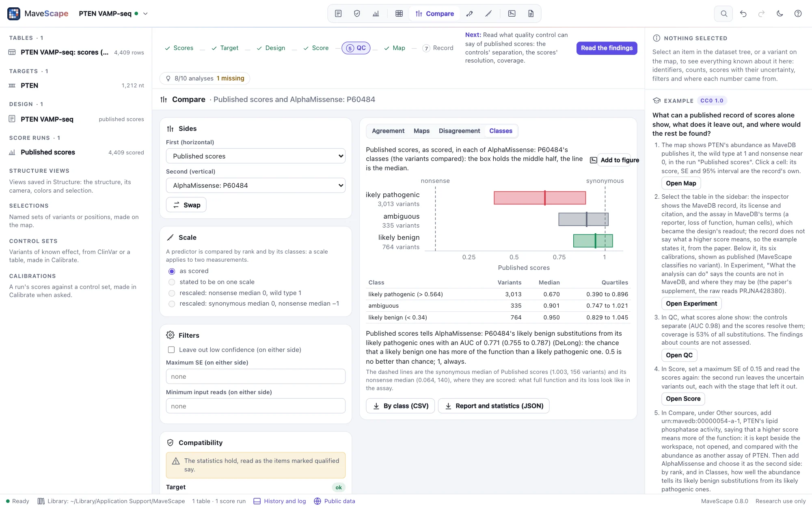Open the help question mark icon
Viewport: 812px width, 508px height.
(798, 13)
